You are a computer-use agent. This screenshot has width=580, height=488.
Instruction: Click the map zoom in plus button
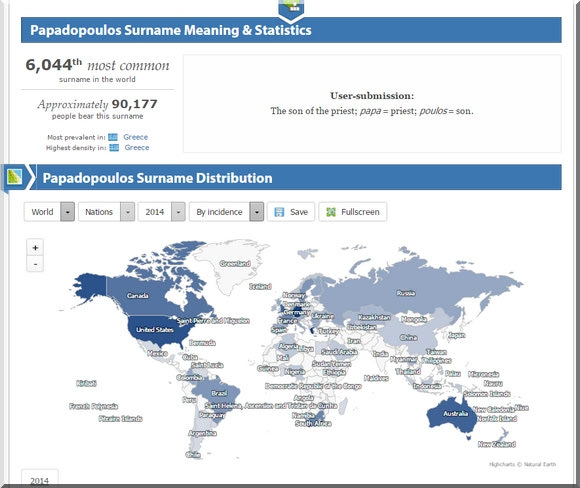[35, 248]
